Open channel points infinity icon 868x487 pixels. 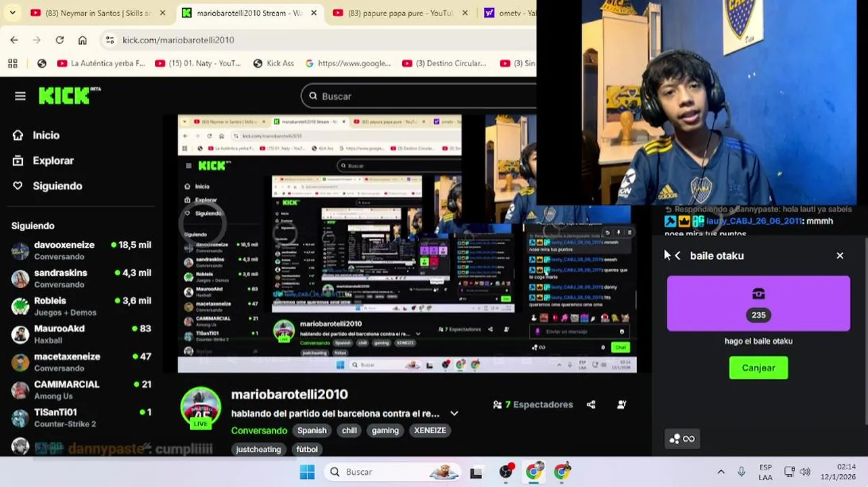tap(681, 439)
